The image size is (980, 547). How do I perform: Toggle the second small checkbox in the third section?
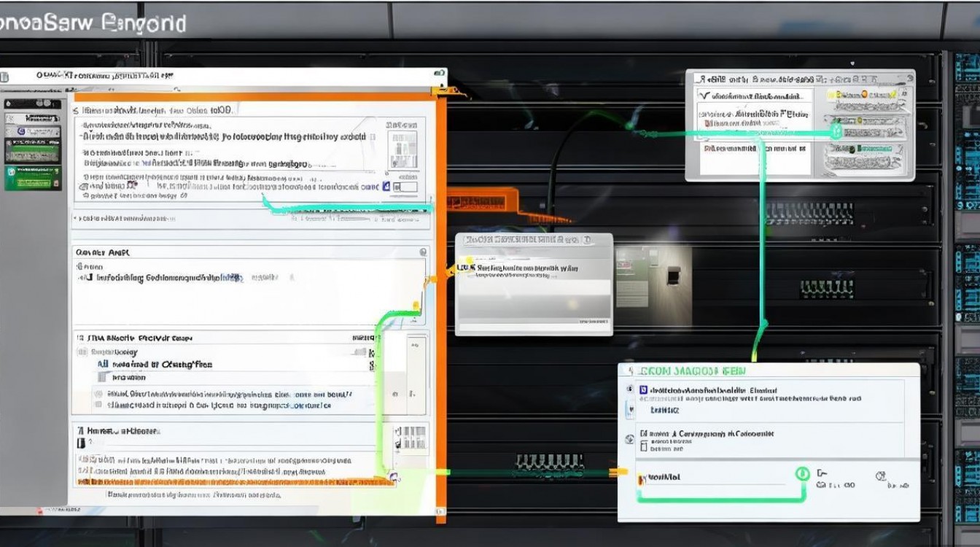[98, 404]
